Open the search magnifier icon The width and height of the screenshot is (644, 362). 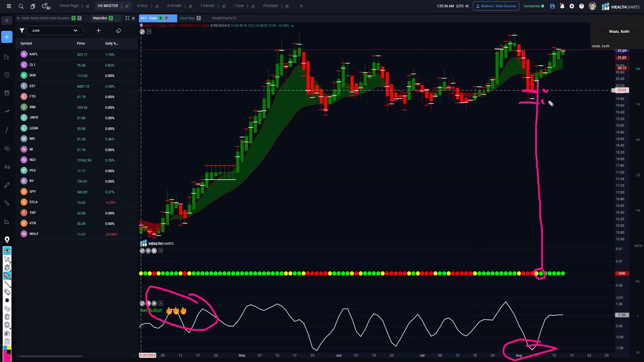click(x=21, y=6)
